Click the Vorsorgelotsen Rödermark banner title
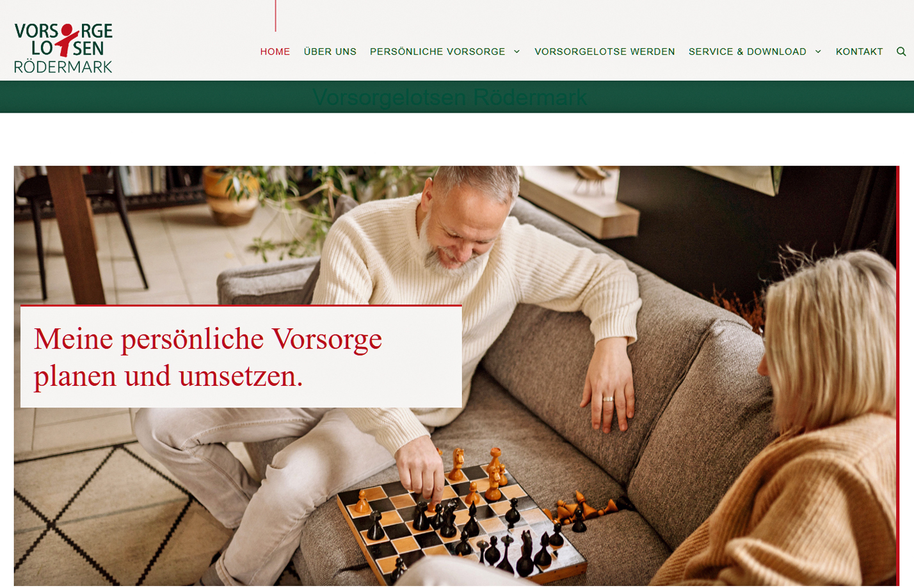 point(449,97)
